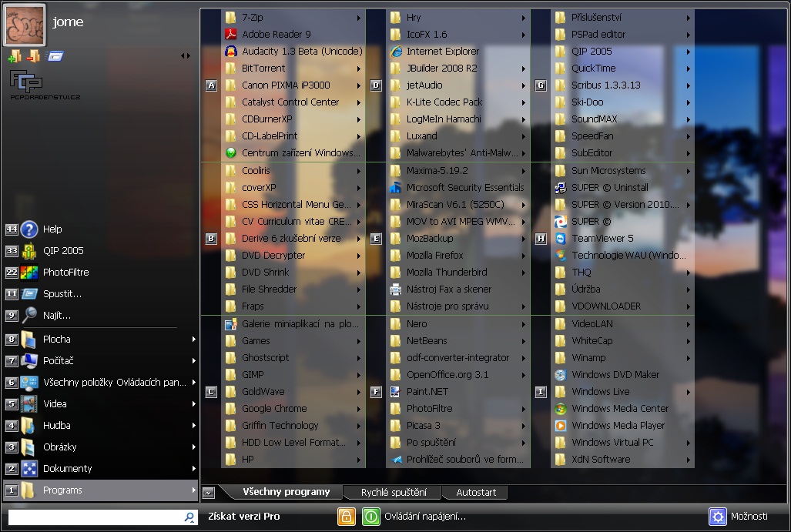This screenshot has height=532, width=791.
Task: Open the Winamp program folder
Action: [622, 358]
